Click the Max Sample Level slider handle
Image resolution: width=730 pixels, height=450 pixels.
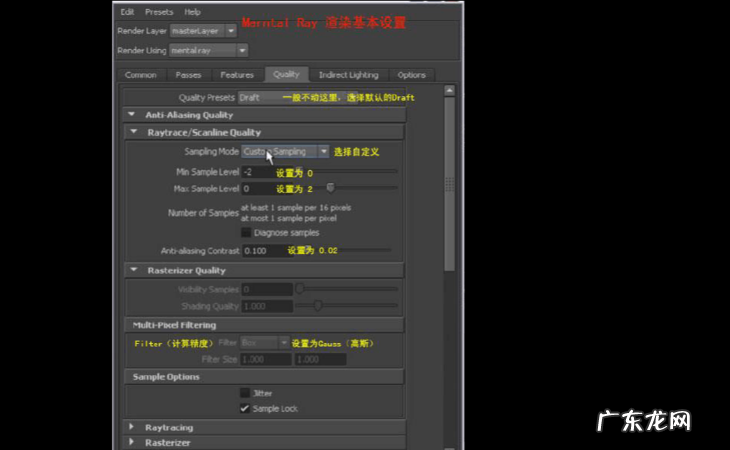(330, 188)
